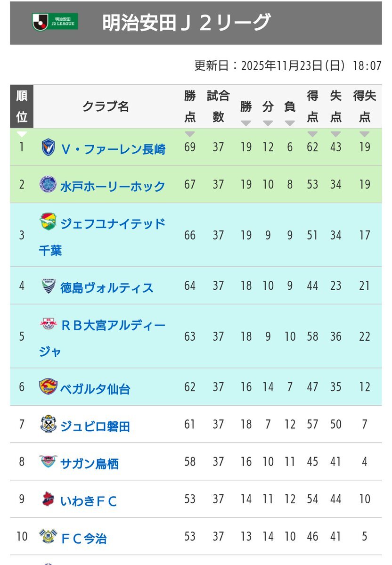392x565 pixels.
Task: Click the Sagan Tosu crest icon
Action: 48,461
